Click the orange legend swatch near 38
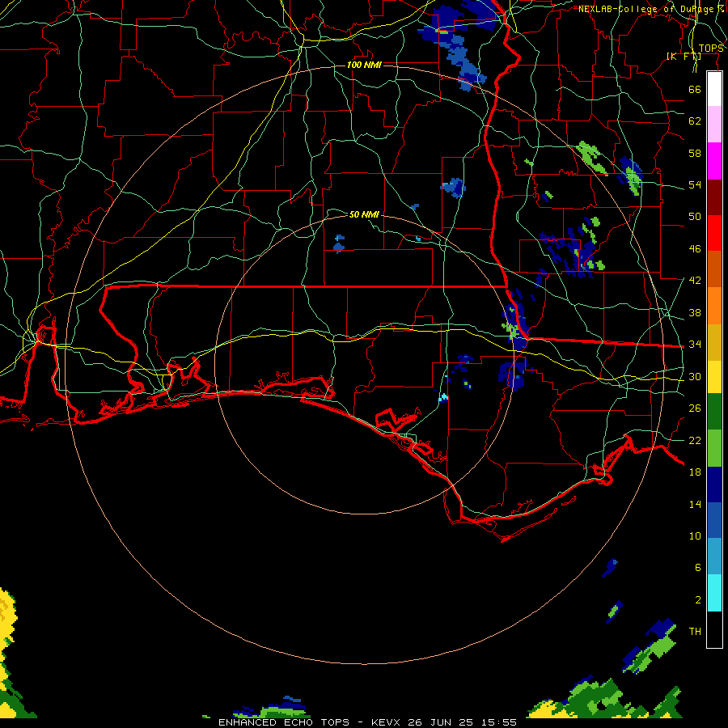 tap(714, 306)
